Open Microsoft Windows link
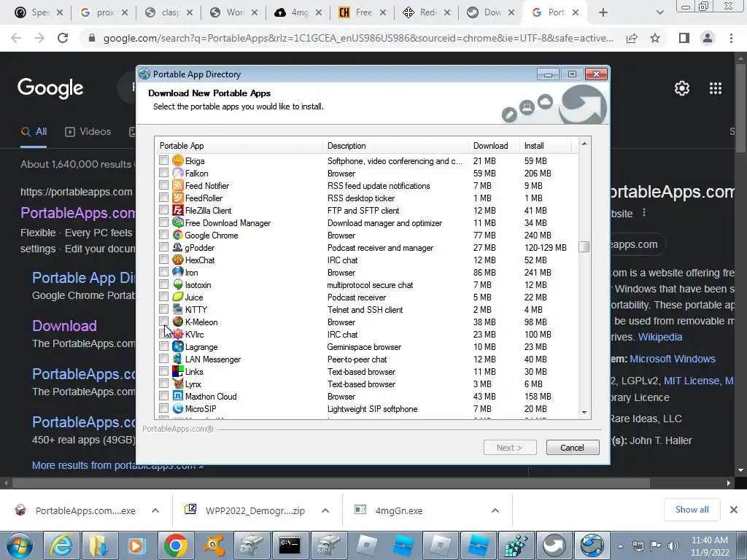 click(x=672, y=359)
